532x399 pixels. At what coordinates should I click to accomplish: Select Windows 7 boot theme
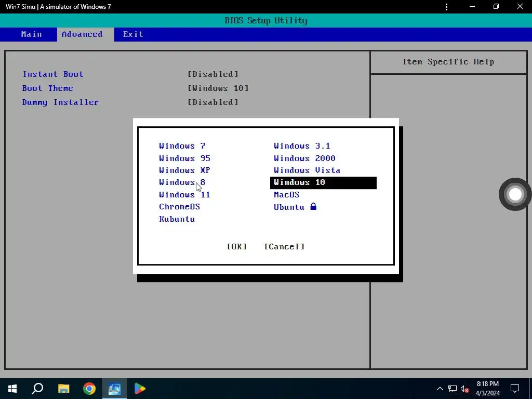click(182, 146)
